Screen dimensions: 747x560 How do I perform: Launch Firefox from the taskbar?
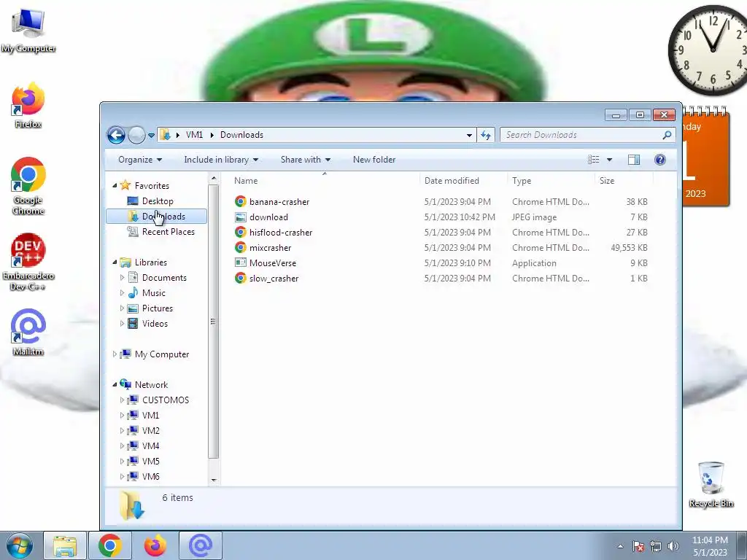point(155,545)
